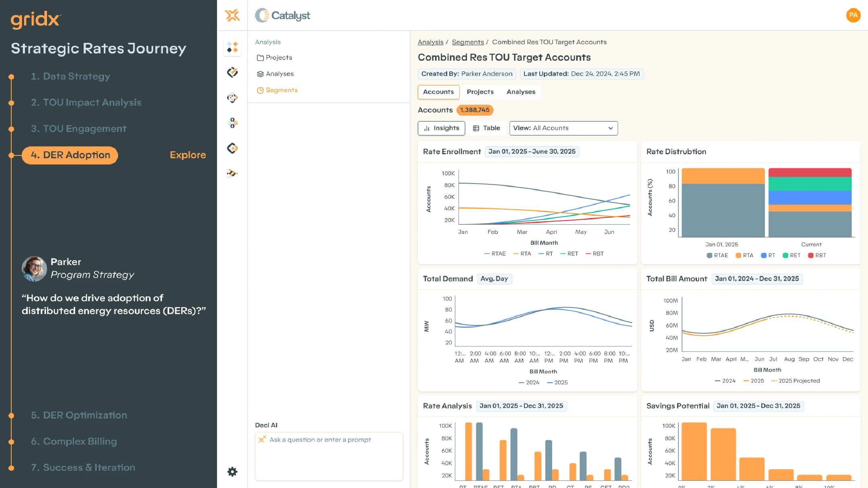This screenshot has width=868, height=488.
Task: Click the Segments pie icon in nav
Action: pyautogui.click(x=260, y=90)
